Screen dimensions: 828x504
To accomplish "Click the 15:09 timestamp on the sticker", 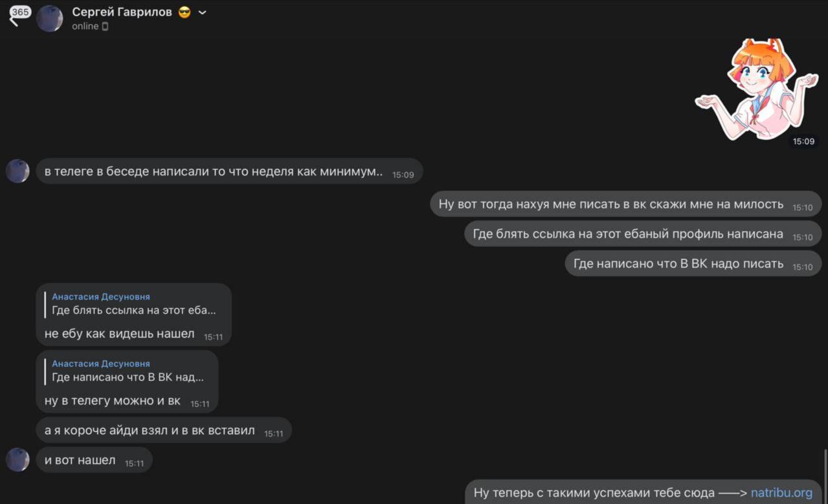I will 803,141.
